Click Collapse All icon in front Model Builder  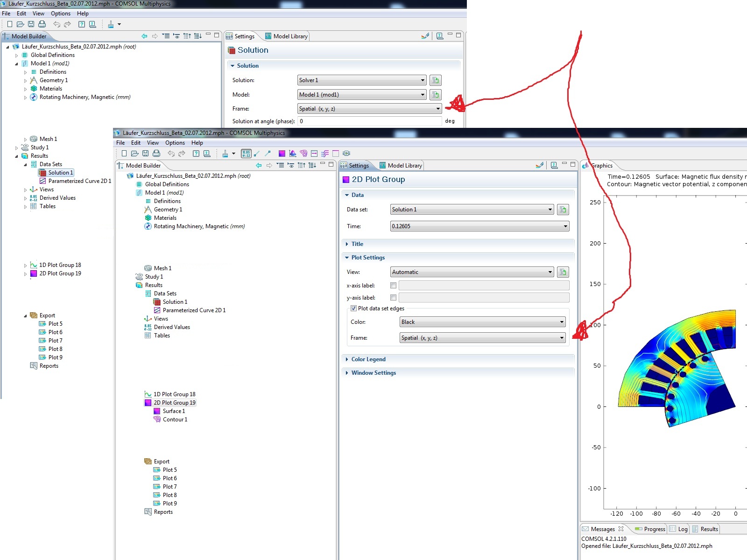click(280, 165)
